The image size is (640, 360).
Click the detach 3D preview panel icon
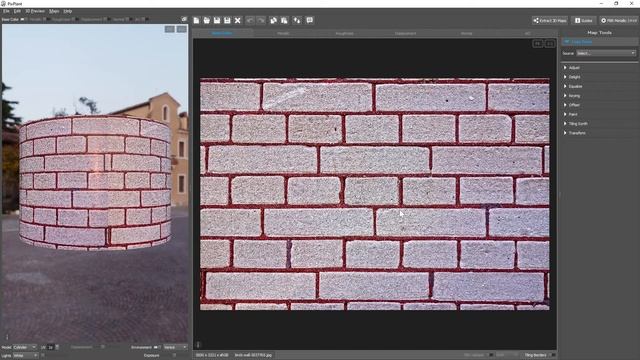click(184, 19)
